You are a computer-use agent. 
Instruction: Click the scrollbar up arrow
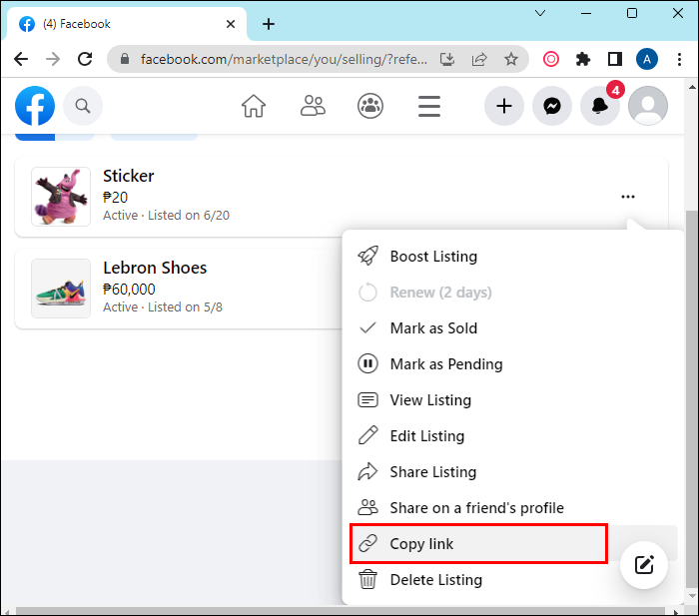(x=692, y=87)
